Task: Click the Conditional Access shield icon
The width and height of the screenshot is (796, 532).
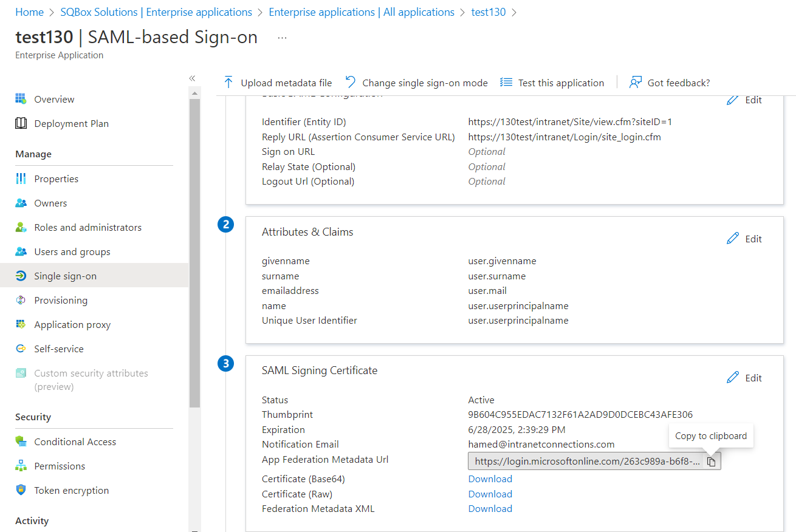Action: click(21, 442)
